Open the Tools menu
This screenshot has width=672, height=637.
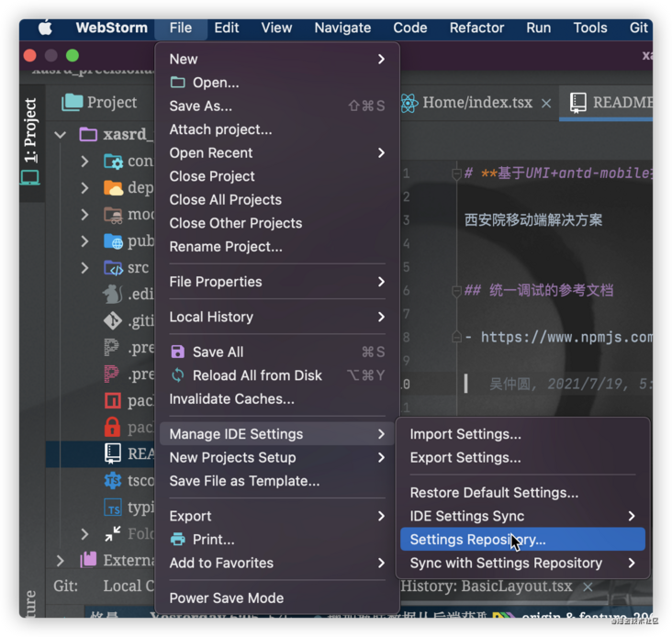click(590, 28)
